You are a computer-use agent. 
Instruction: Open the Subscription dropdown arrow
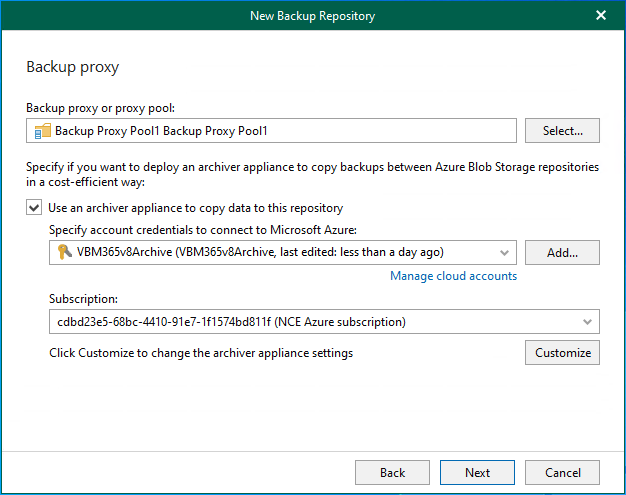(x=587, y=322)
